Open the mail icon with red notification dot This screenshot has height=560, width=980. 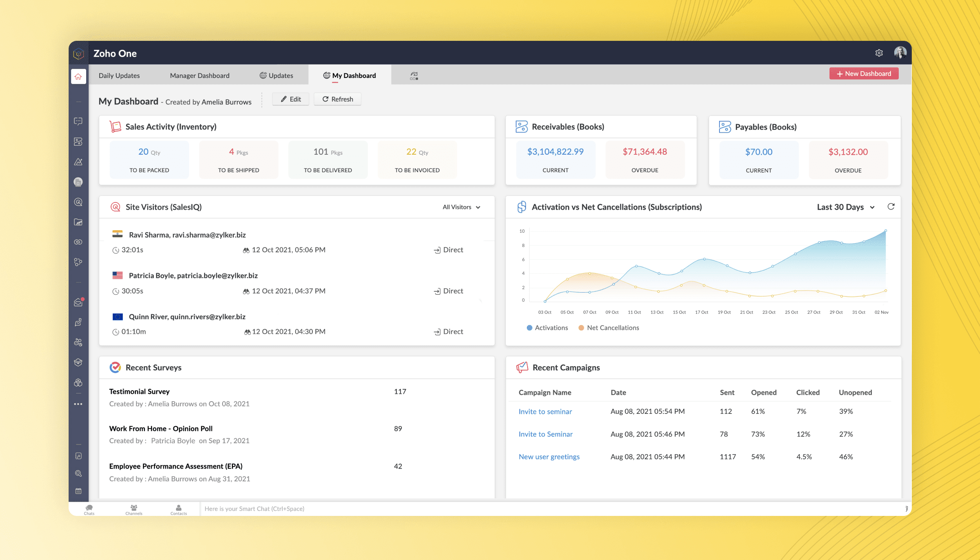pyautogui.click(x=78, y=302)
